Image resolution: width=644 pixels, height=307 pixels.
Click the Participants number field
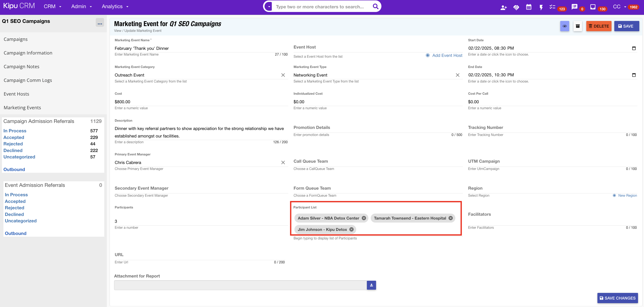coord(201,221)
